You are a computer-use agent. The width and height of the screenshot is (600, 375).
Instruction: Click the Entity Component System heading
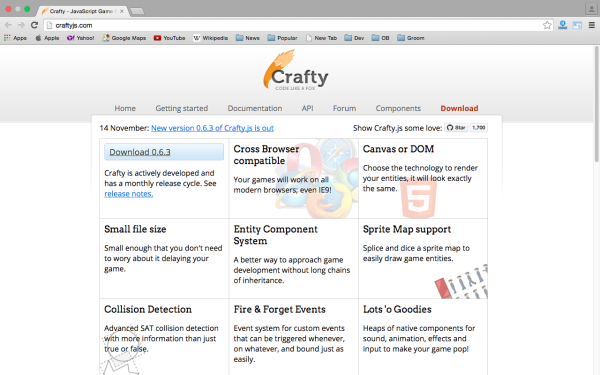[x=276, y=235]
